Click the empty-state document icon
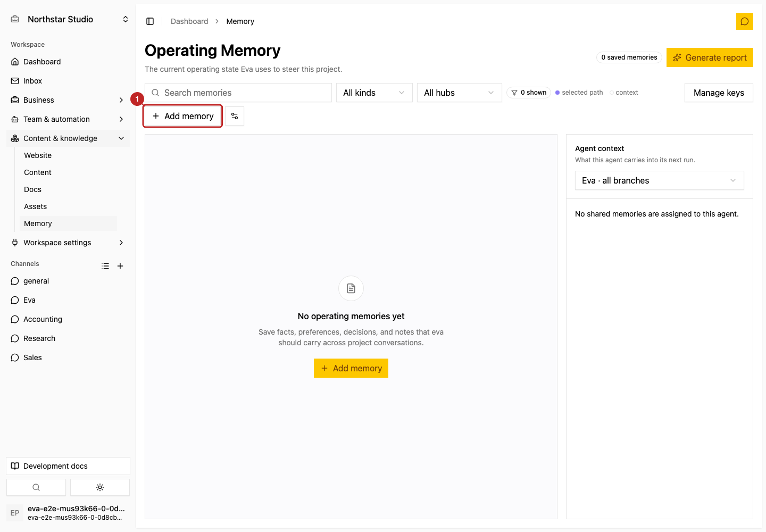Viewport: 766px width, 532px height. 351,288
